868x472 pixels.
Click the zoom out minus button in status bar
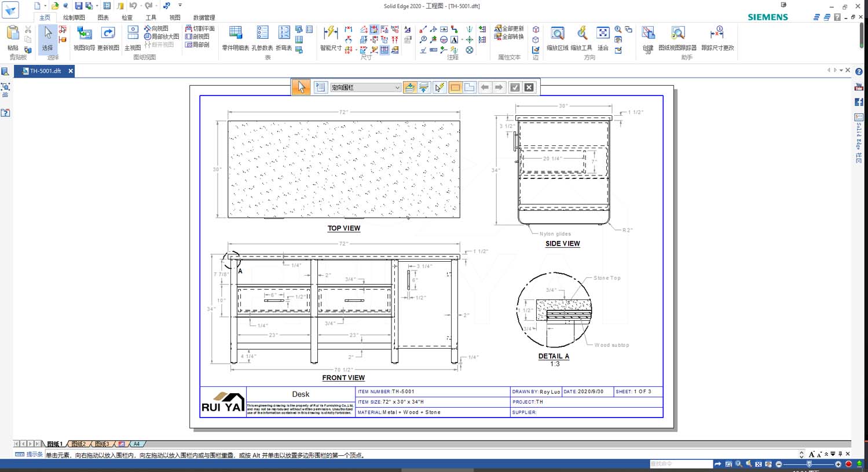779,464
